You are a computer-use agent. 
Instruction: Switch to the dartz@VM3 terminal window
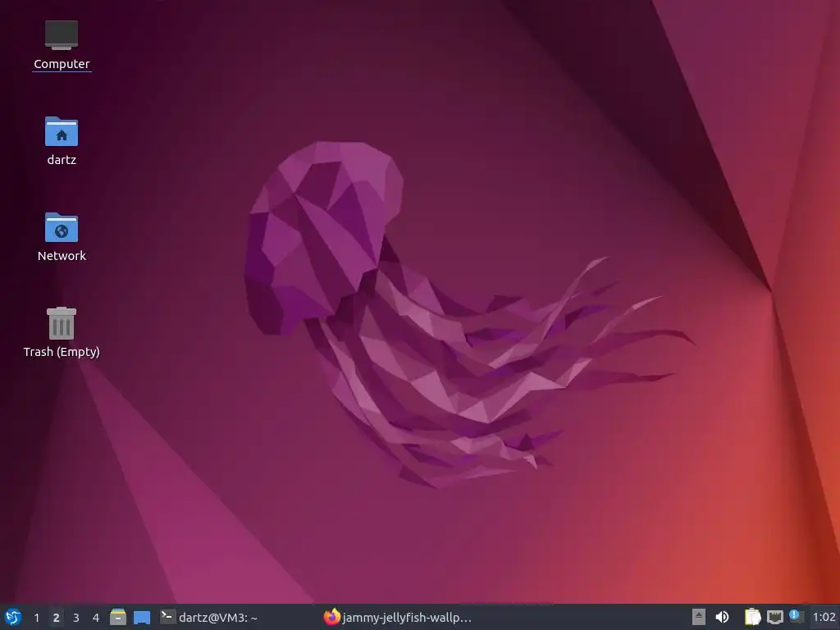(x=210, y=617)
